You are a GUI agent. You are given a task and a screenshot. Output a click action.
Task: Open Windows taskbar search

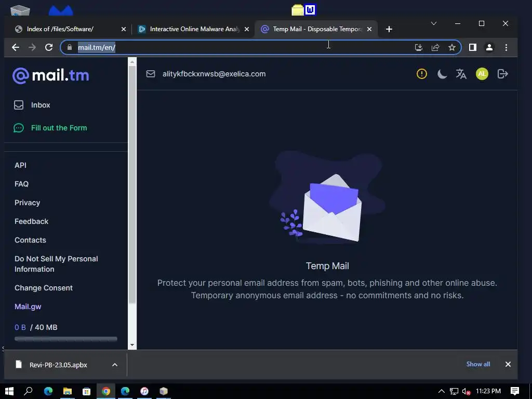[29, 391]
